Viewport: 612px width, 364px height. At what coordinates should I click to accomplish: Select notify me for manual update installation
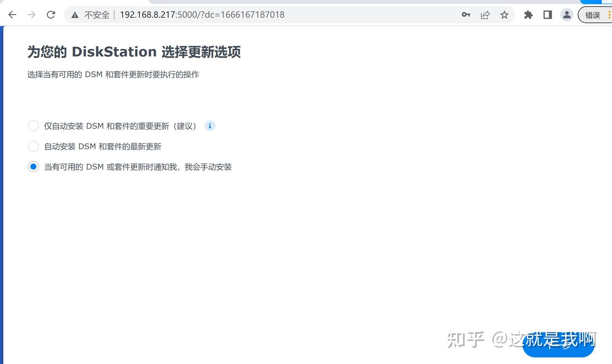point(33,166)
